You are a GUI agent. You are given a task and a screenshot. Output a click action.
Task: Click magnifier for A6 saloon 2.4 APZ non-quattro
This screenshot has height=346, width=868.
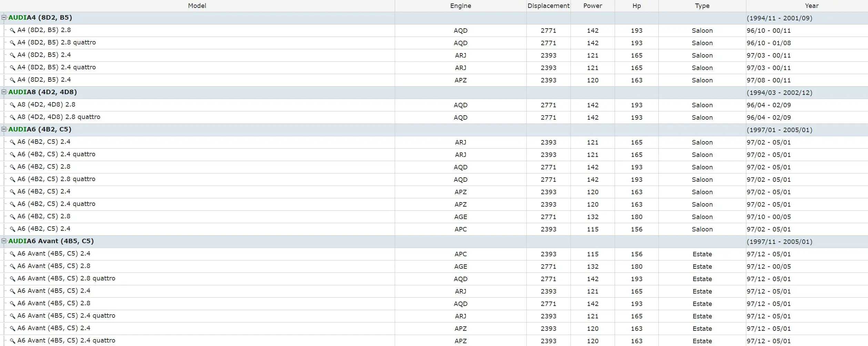[x=12, y=192]
